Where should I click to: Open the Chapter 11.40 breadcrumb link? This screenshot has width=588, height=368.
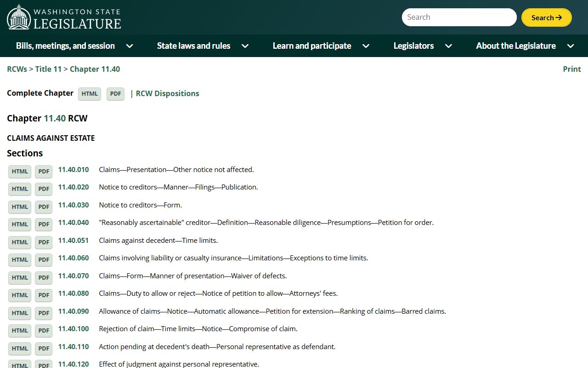coord(95,69)
